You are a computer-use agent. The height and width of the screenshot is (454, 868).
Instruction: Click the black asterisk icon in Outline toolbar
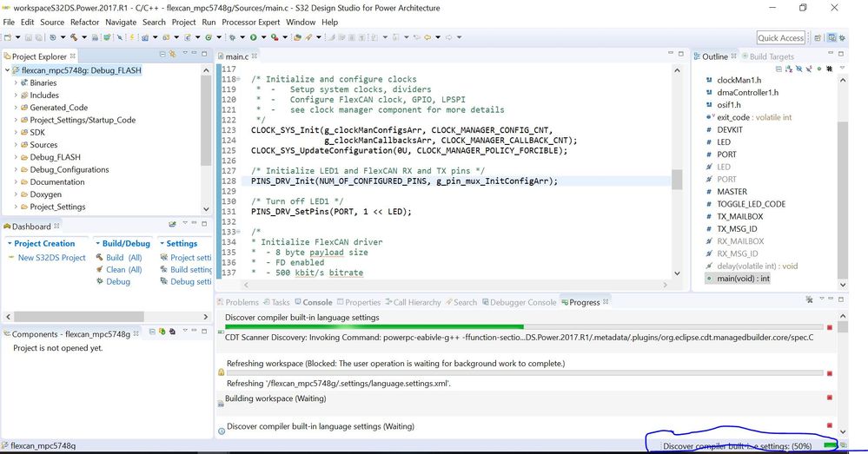829,69
